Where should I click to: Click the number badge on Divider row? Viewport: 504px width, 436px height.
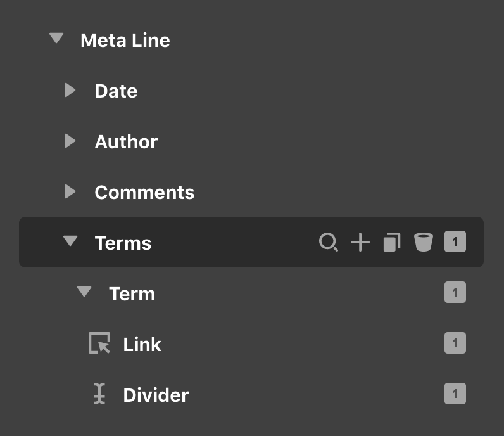(455, 394)
